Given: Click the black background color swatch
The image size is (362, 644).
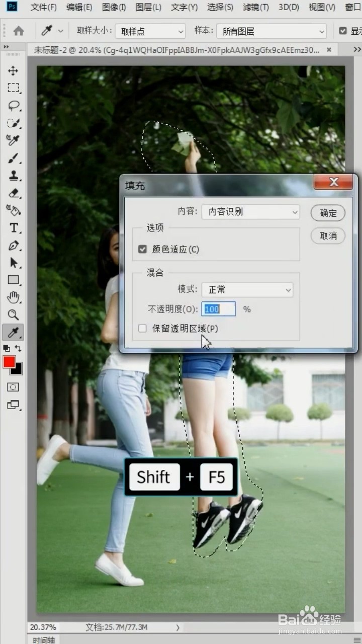Looking at the screenshot, I should click(x=19, y=371).
